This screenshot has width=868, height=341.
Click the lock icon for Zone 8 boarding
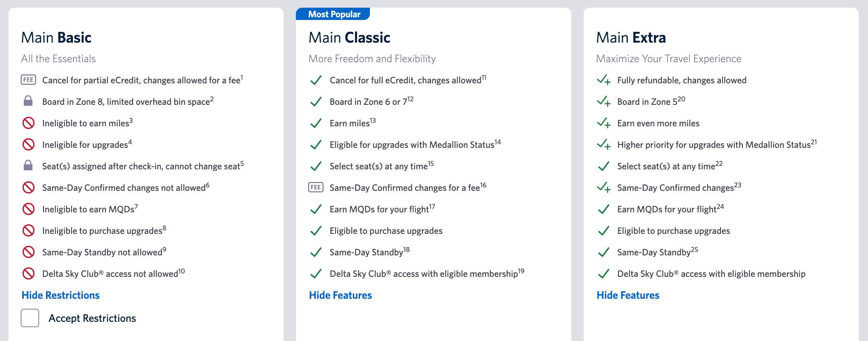click(29, 101)
